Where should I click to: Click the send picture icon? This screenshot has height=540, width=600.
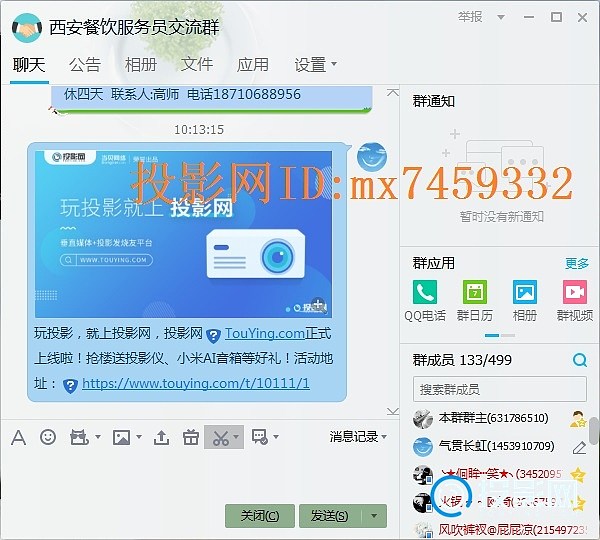click(x=121, y=437)
